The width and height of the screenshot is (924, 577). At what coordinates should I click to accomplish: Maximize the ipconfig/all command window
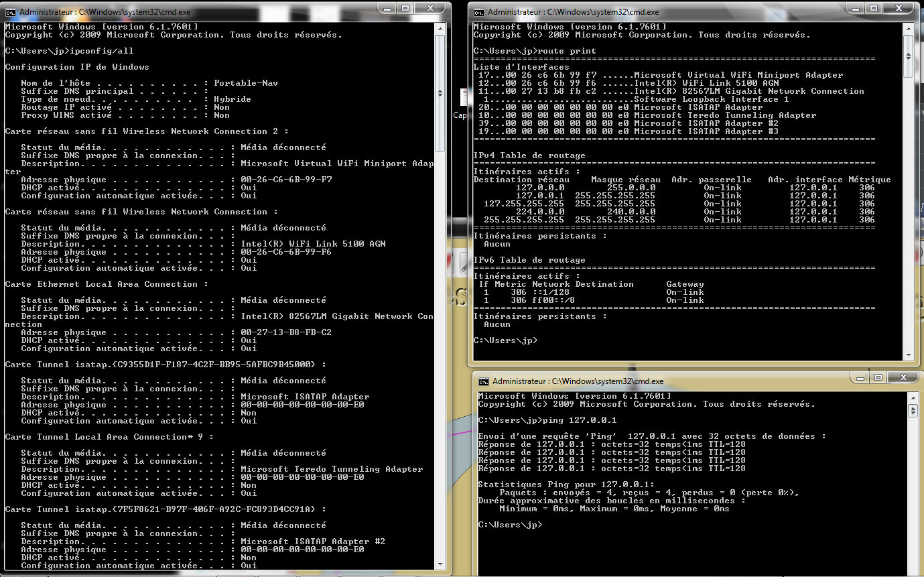pyautogui.click(x=405, y=8)
